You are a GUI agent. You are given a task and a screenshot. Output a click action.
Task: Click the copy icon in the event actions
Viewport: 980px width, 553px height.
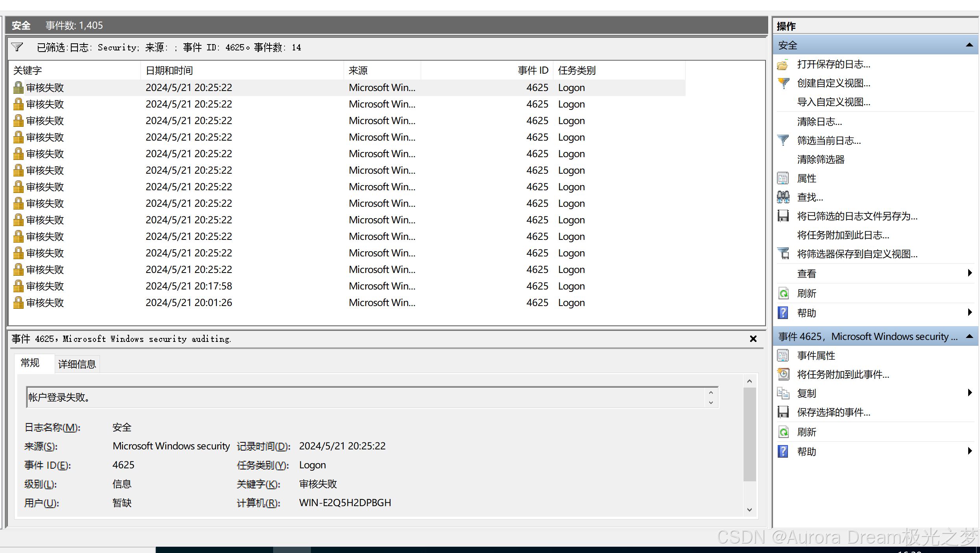(x=783, y=393)
